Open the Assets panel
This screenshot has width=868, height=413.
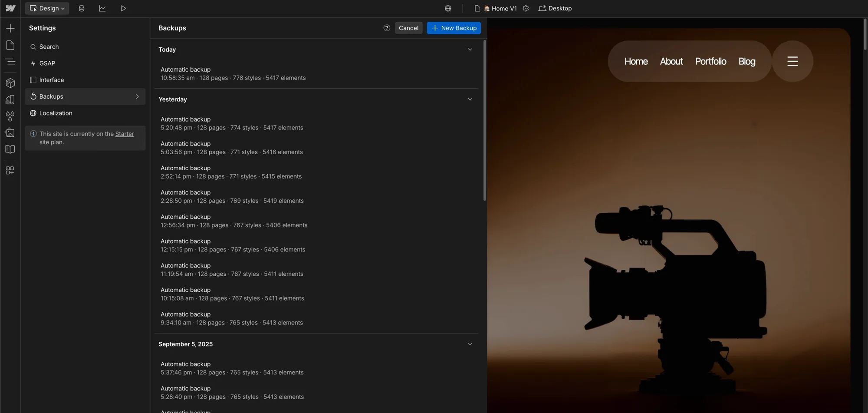point(10,133)
